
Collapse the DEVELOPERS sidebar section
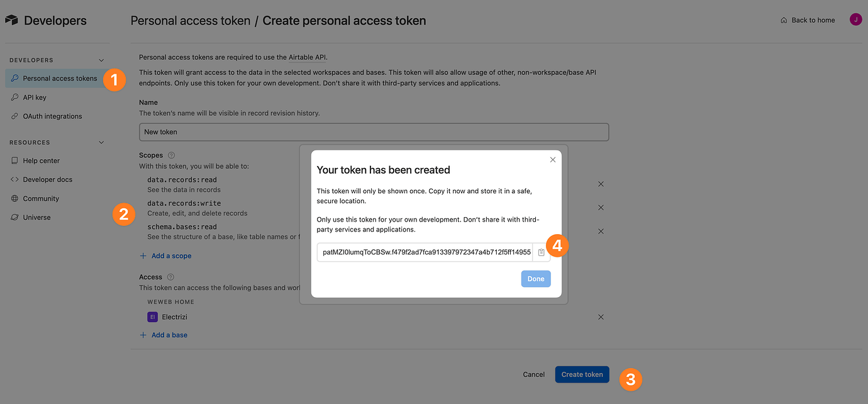(x=101, y=60)
